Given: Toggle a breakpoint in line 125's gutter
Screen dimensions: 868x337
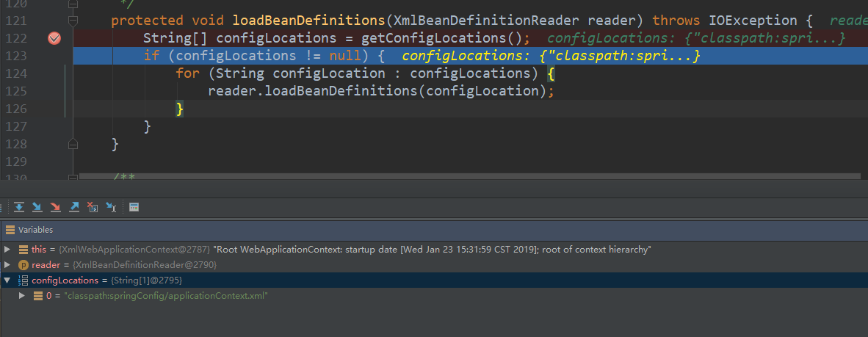Looking at the screenshot, I should (54, 91).
